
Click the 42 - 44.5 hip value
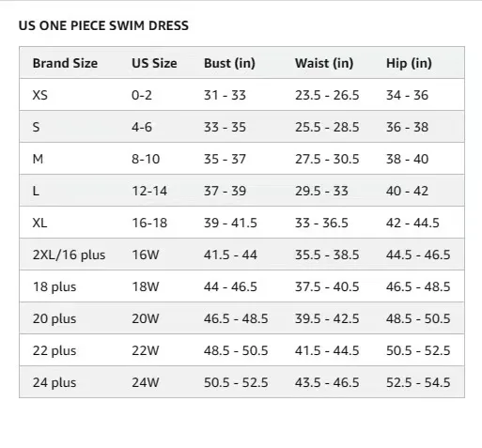(412, 223)
